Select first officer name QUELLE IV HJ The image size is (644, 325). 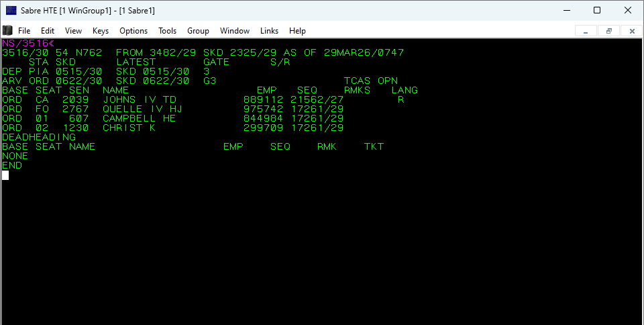point(142,109)
